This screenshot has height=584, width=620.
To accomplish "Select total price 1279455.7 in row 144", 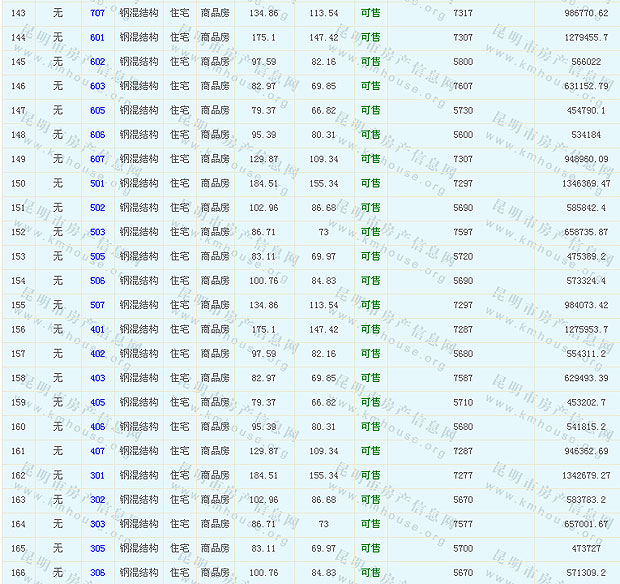I will click(580, 38).
